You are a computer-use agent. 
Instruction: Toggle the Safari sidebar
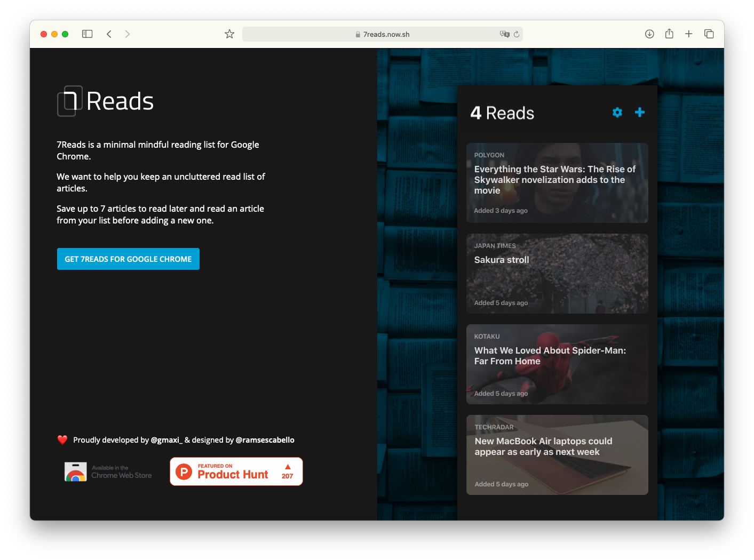[x=88, y=34]
